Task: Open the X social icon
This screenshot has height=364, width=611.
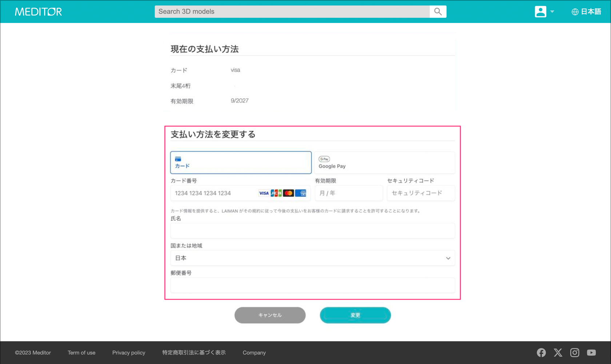Action: click(558, 352)
